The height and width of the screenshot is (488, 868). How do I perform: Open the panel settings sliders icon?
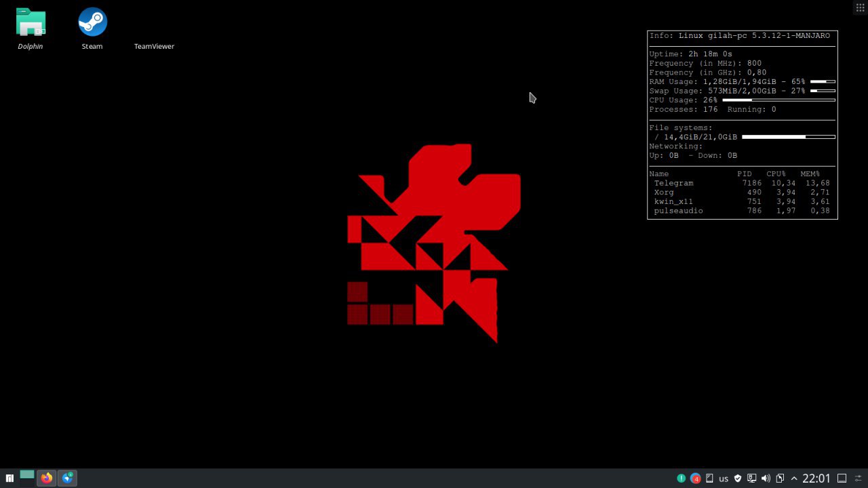click(x=859, y=479)
